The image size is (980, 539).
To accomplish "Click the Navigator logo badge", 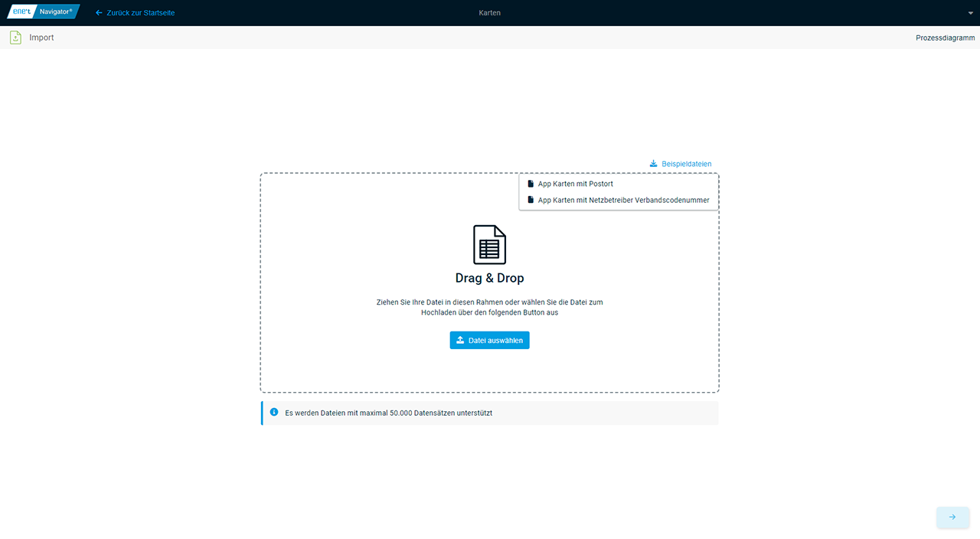I will click(x=56, y=12).
